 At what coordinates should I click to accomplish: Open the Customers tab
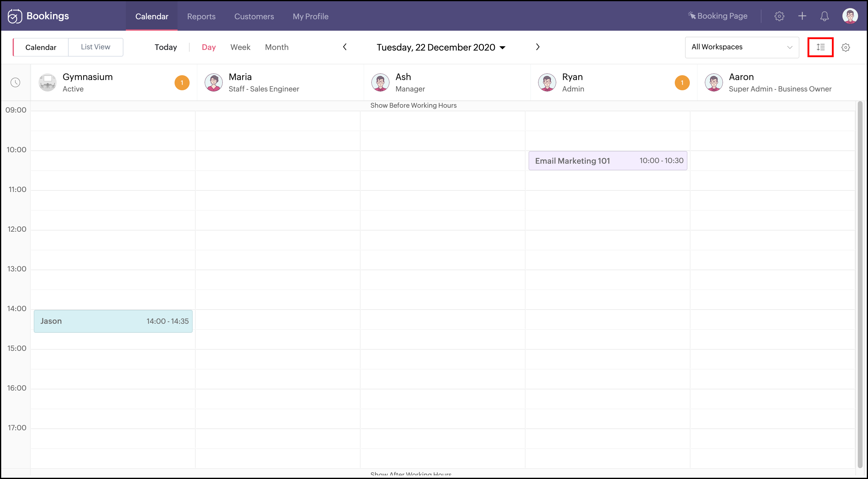coord(254,16)
